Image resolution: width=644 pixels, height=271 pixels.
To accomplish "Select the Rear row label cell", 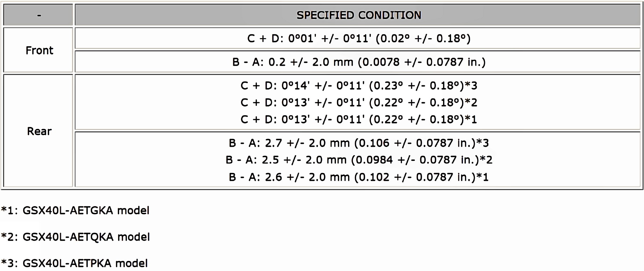I will (x=39, y=131).
